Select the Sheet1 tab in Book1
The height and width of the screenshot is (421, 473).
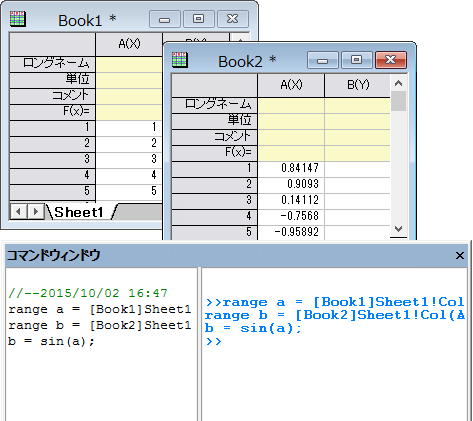pyautogui.click(x=79, y=212)
